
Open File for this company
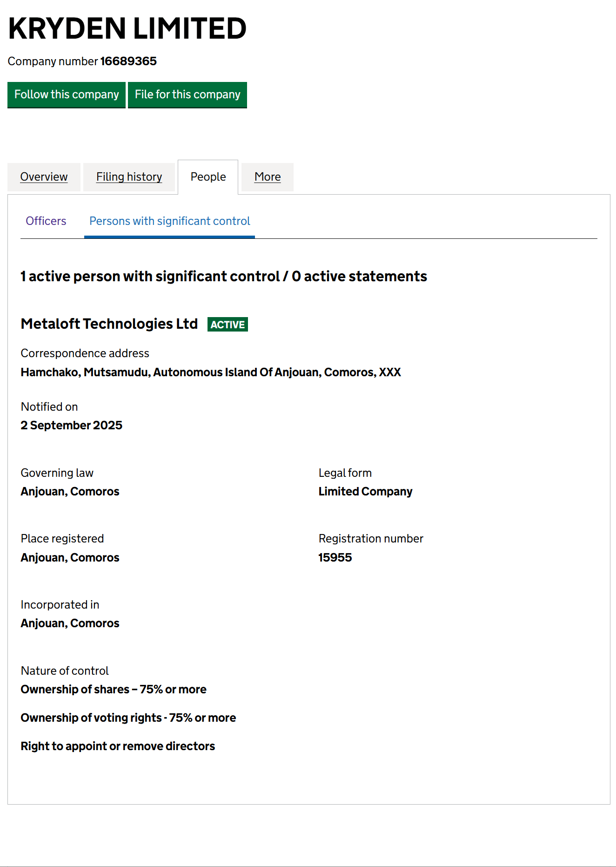187,95
